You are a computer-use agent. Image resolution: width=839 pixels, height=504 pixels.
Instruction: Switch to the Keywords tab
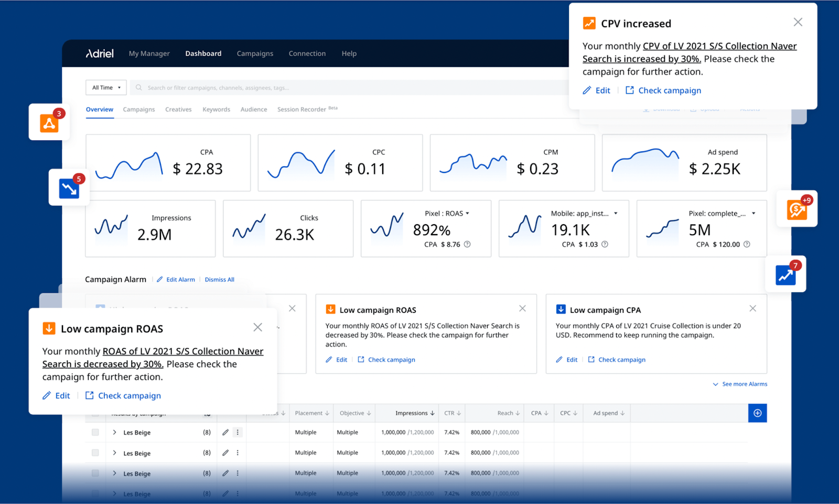(x=217, y=109)
